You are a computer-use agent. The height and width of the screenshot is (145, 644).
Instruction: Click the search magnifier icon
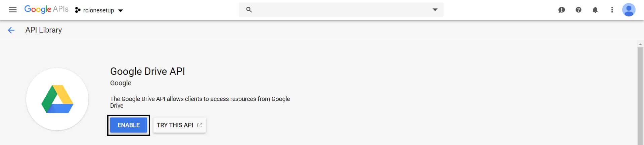pyautogui.click(x=249, y=10)
